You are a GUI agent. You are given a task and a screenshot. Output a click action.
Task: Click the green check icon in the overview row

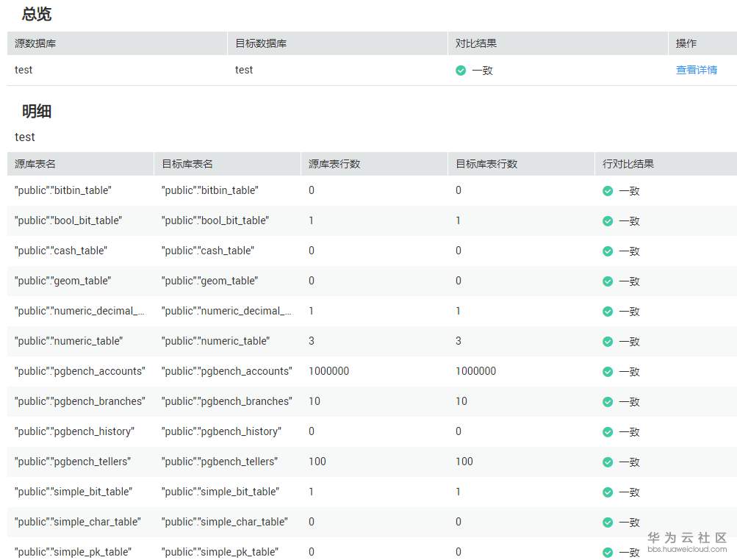point(461,71)
